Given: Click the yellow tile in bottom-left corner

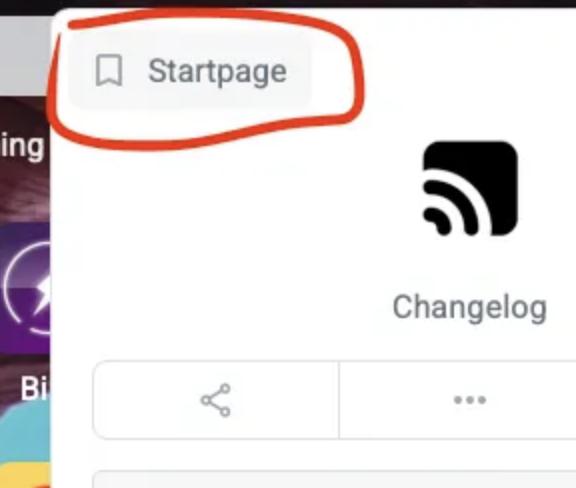Looking at the screenshot, I should 25,475.
